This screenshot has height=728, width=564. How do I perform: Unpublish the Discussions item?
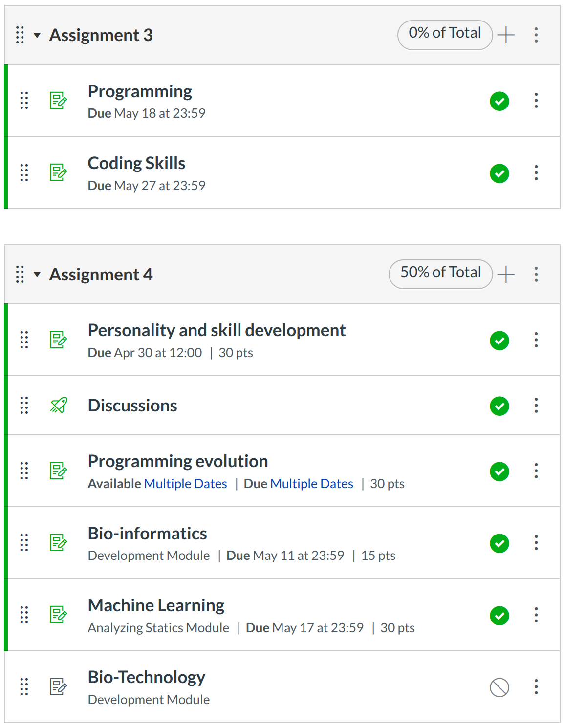(499, 406)
